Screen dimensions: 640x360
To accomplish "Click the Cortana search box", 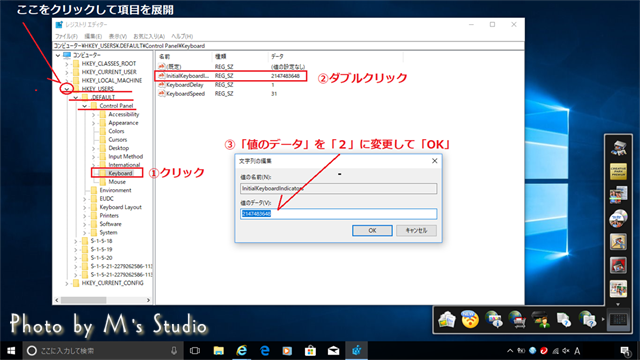I will point(102,351).
